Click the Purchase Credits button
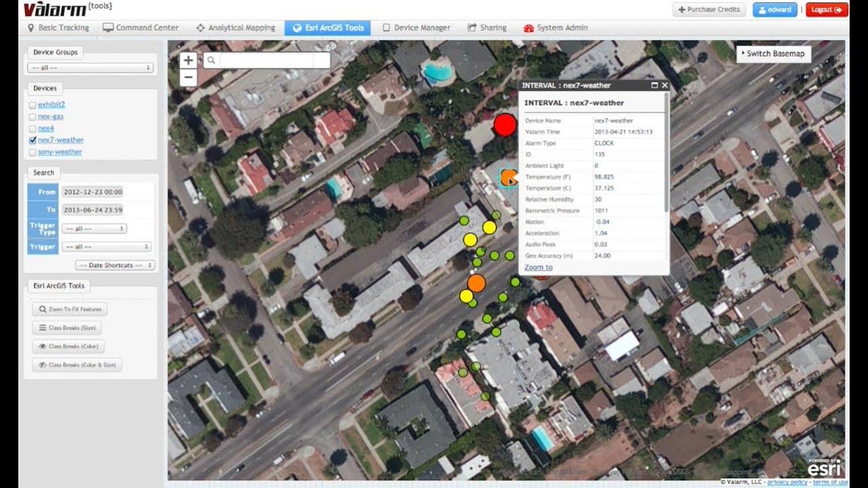Image resolution: width=868 pixels, height=488 pixels. point(709,9)
